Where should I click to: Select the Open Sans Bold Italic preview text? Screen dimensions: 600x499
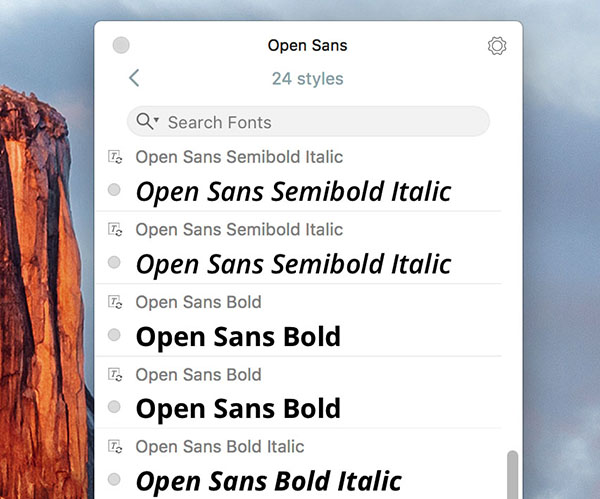click(269, 481)
